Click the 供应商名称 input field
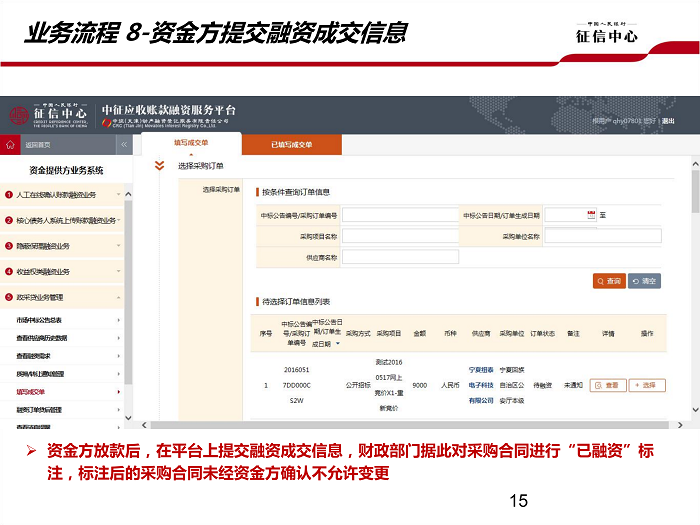 pyautogui.click(x=400, y=257)
